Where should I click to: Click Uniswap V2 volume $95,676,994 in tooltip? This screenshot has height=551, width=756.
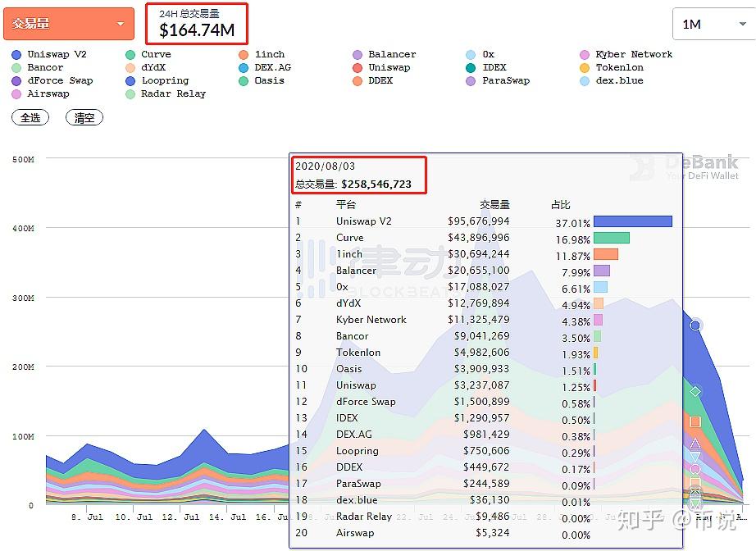click(x=478, y=221)
